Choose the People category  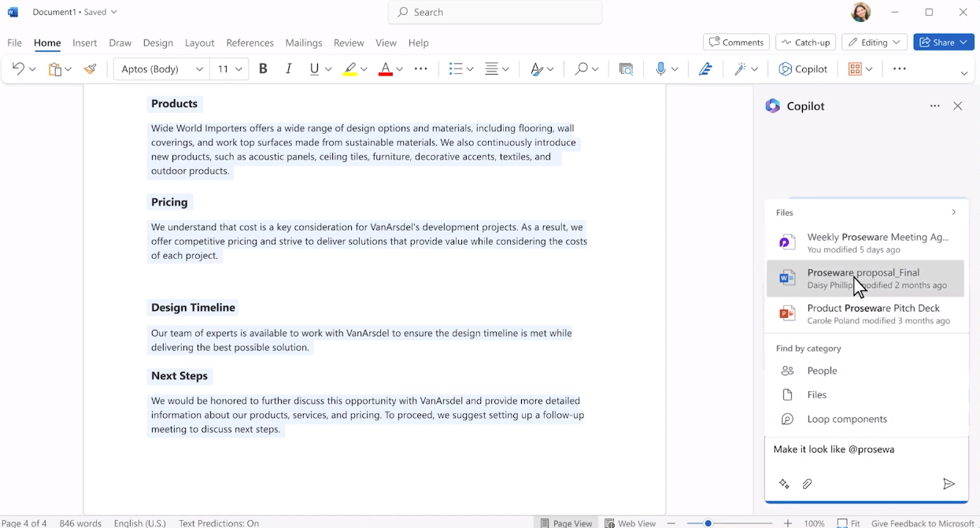click(x=866, y=371)
